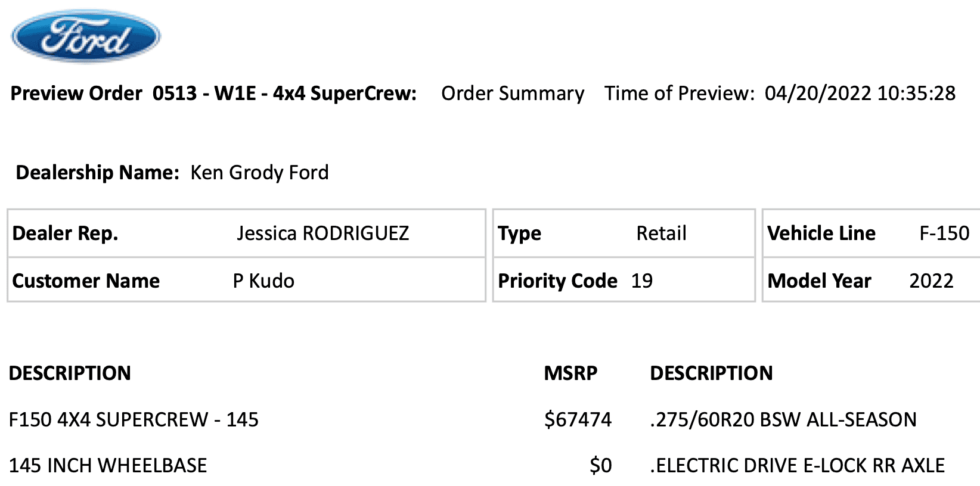Click the preview timestamp 04/20/2022 10:35:28
980x486 pixels.
[x=860, y=94]
